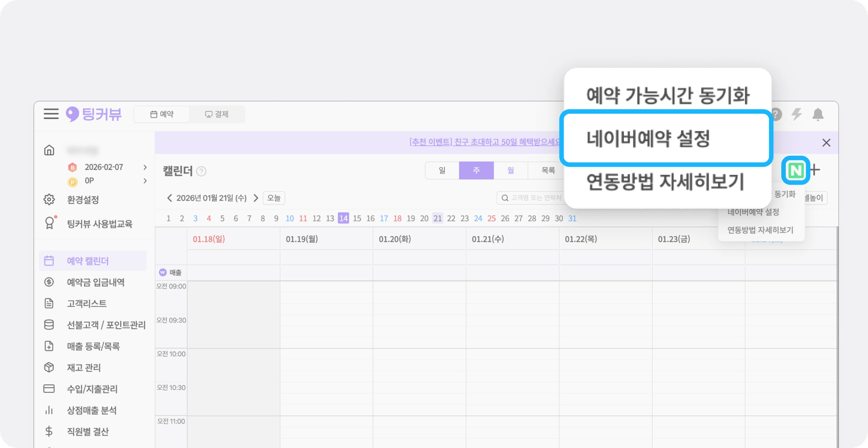Click the 01.23(금) column header
868x448 pixels.
click(x=674, y=239)
